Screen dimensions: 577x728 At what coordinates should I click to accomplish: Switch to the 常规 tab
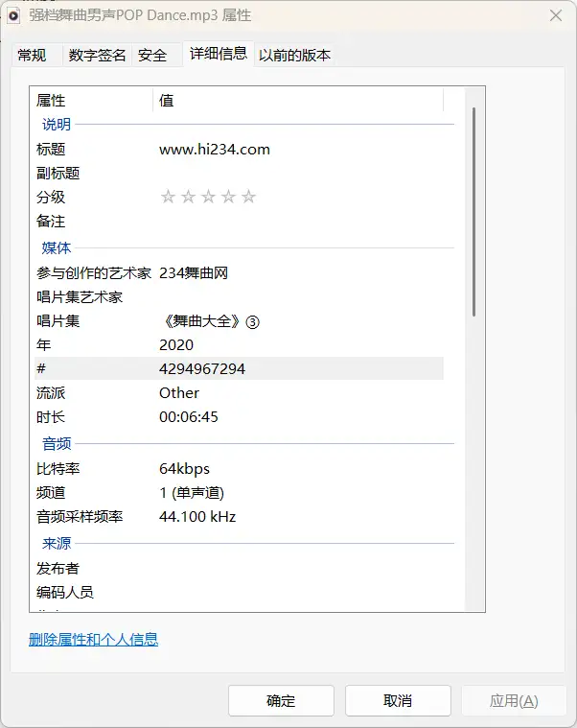point(32,56)
